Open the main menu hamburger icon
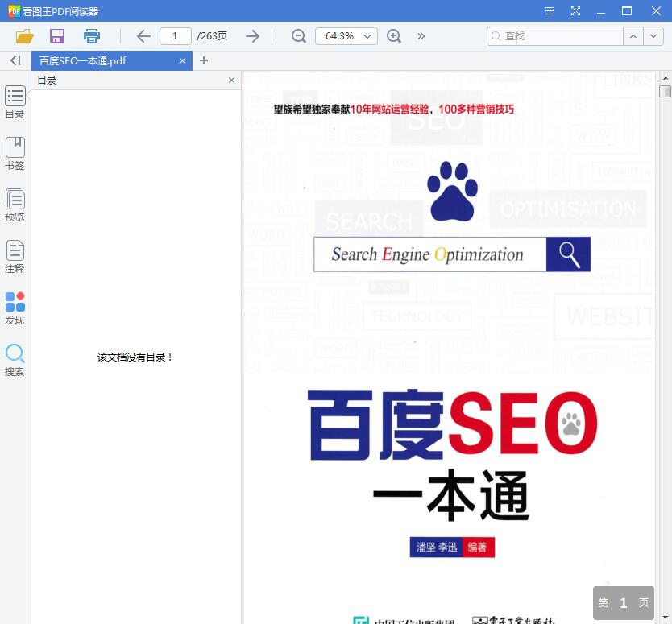This screenshot has width=672, height=624. click(x=550, y=11)
